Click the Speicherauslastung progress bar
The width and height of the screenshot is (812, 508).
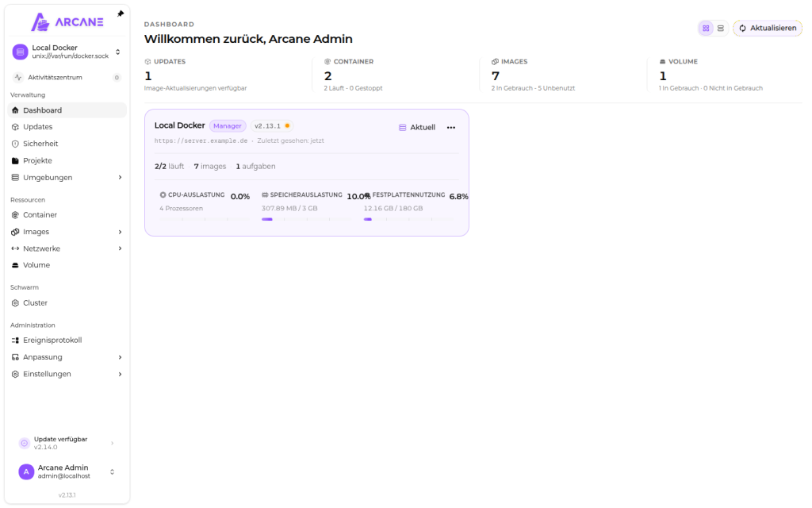click(x=307, y=219)
